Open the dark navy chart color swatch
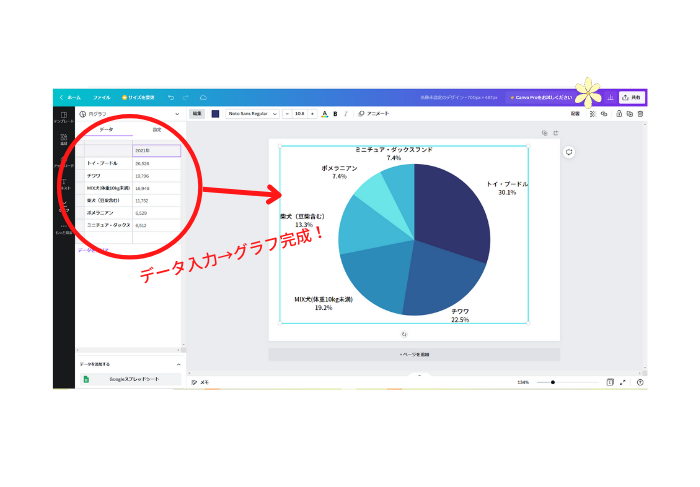The width and height of the screenshot is (700, 487). [x=215, y=114]
